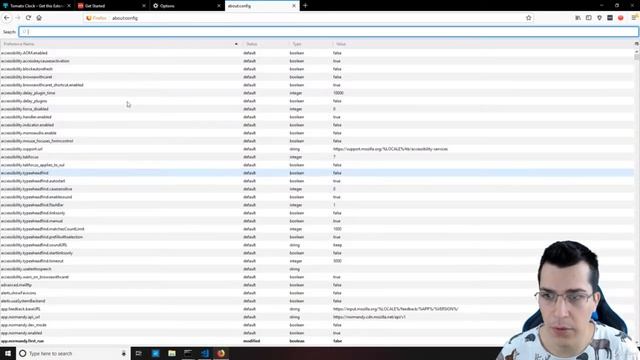Select the accessibility.tabfocus preference
The height and width of the screenshot is (360, 640).
[x=317, y=157]
